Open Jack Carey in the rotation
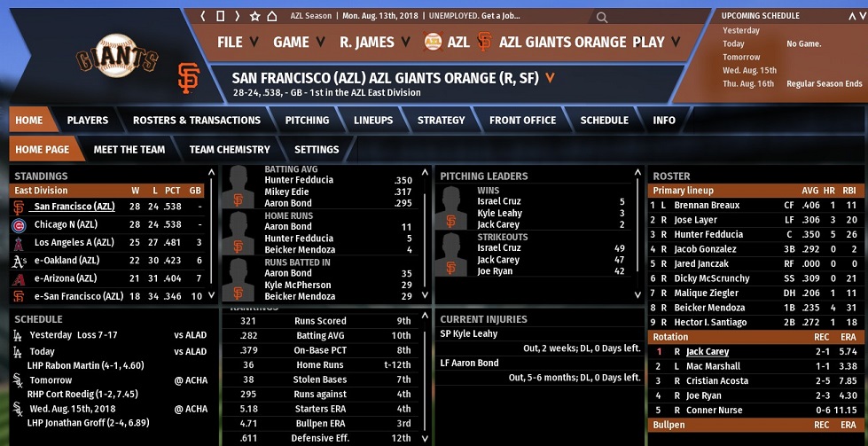The height and width of the screenshot is (446, 868). [707, 351]
